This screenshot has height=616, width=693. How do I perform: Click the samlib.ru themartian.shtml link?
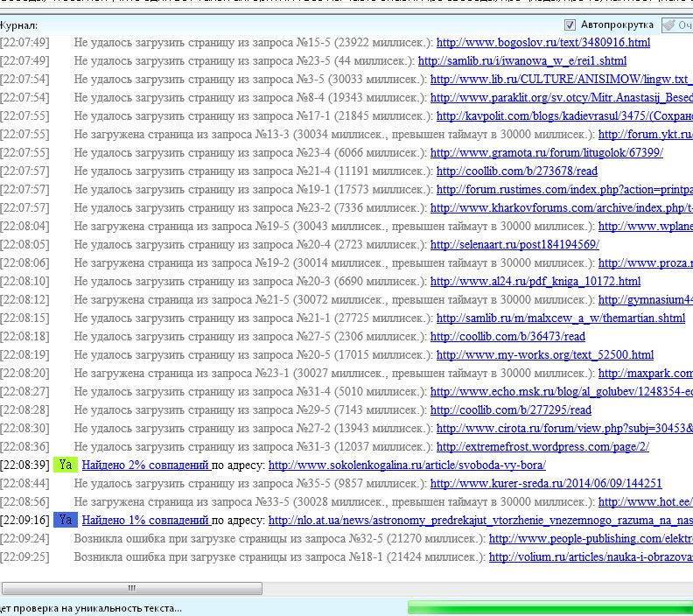[560, 318]
